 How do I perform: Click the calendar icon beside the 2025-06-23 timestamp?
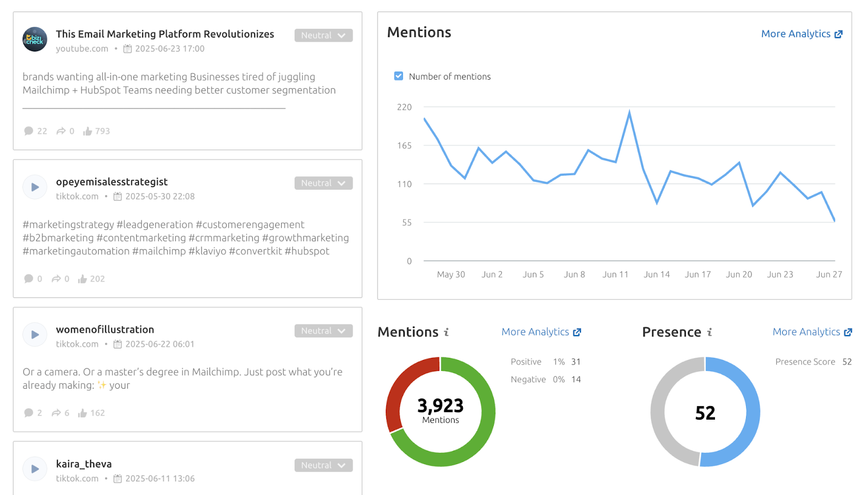tap(128, 48)
